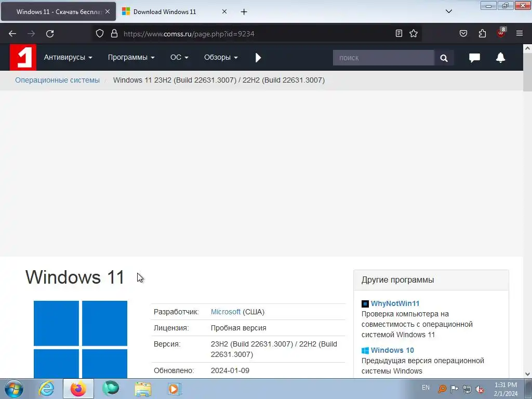Screen dimensions: 532x399
Task: Open the muted volume tray icon
Action: click(x=480, y=389)
